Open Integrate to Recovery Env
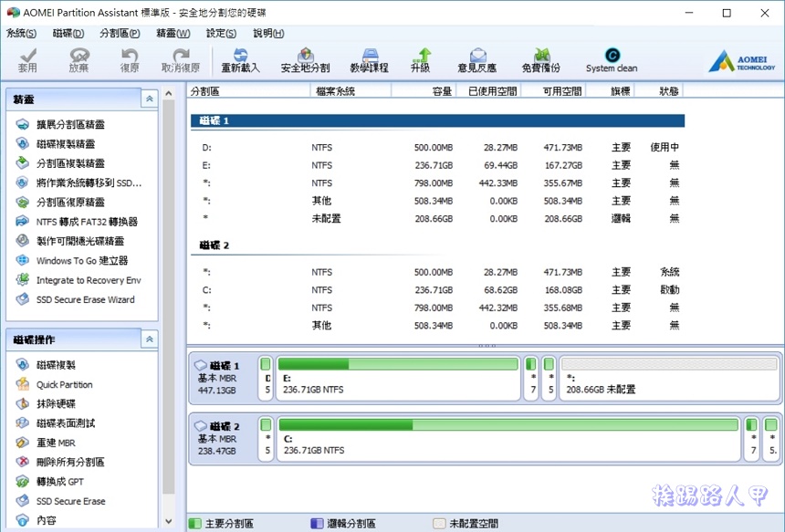This screenshot has width=785, height=532. pos(78,280)
